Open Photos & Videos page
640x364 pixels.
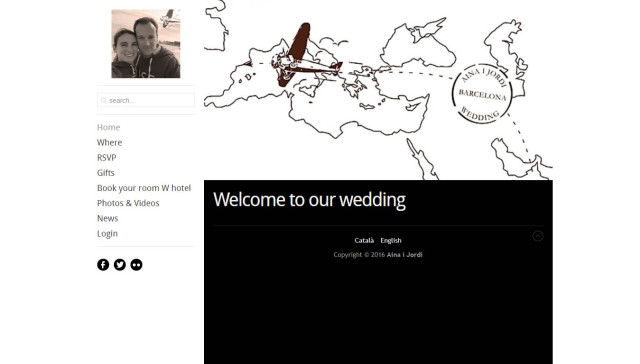coord(128,203)
